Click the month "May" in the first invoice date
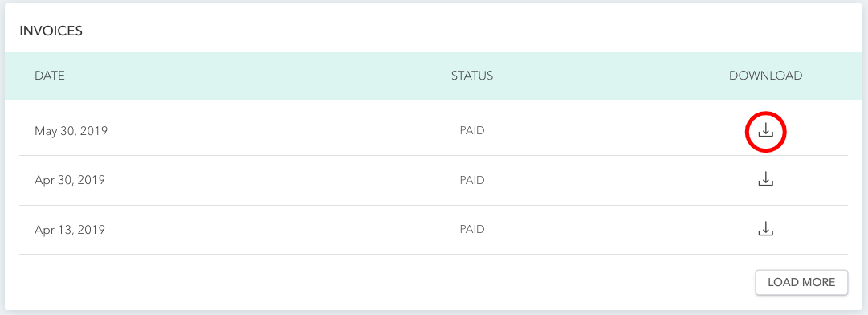The image size is (868, 315). point(45,132)
